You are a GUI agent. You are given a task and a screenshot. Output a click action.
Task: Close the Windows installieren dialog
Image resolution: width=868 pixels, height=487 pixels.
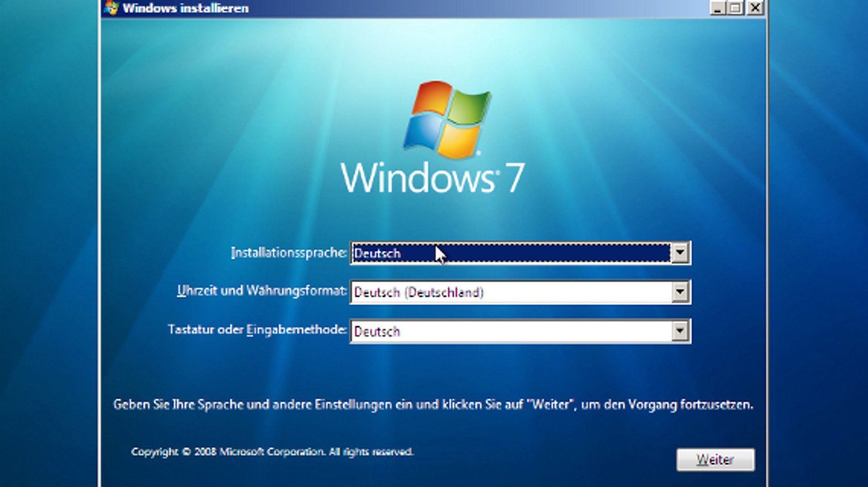(x=755, y=8)
